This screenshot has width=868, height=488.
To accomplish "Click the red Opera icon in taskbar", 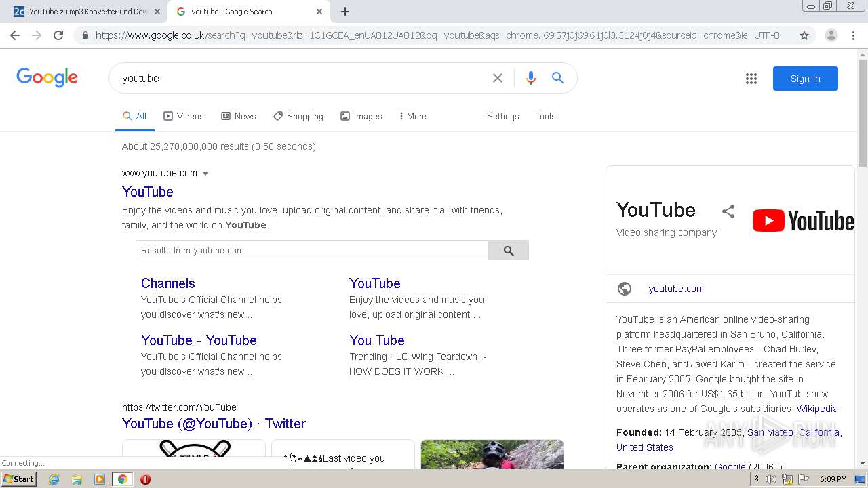I will (x=145, y=479).
